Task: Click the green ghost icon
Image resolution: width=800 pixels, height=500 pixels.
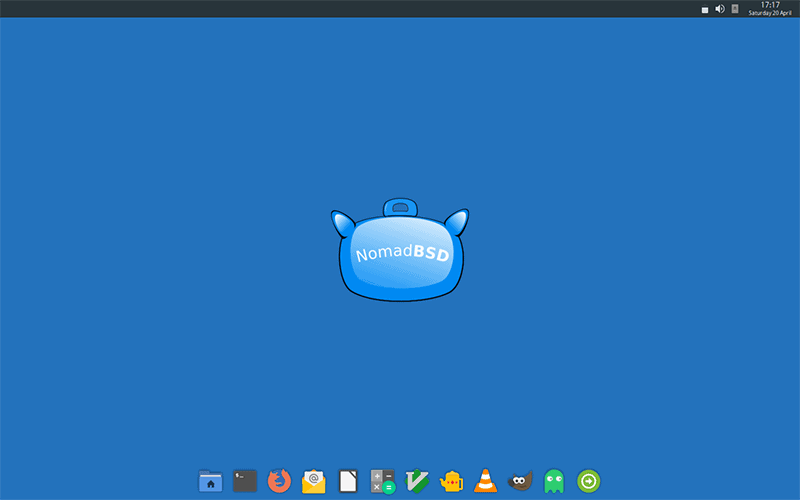Action: (554, 481)
